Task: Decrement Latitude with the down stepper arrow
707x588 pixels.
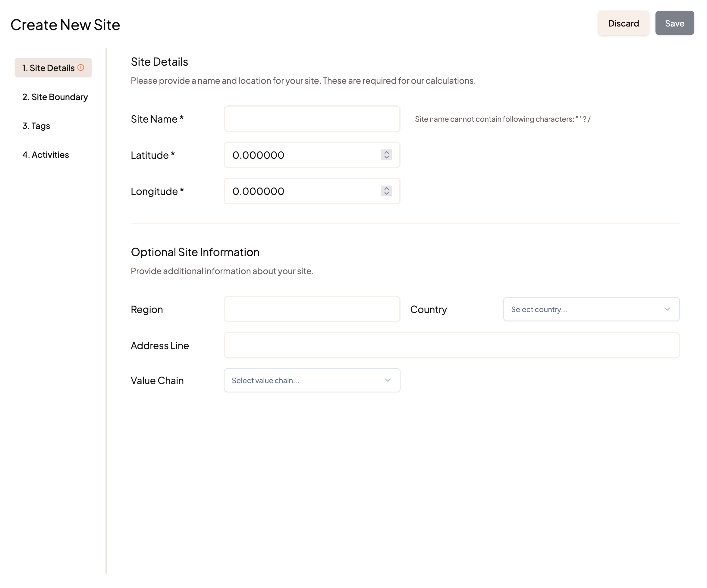Action: 386,158
